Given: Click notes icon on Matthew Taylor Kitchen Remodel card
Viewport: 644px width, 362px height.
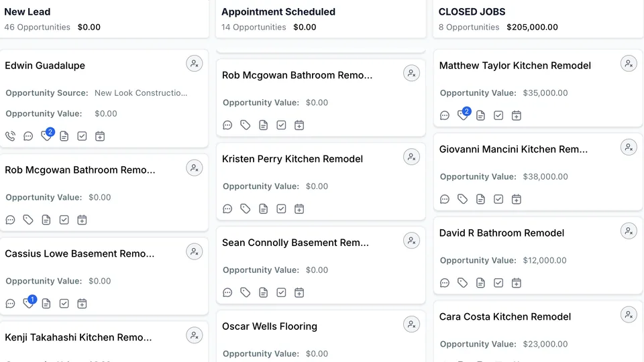Looking at the screenshot, I should pyautogui.click(x=480, y=115).
